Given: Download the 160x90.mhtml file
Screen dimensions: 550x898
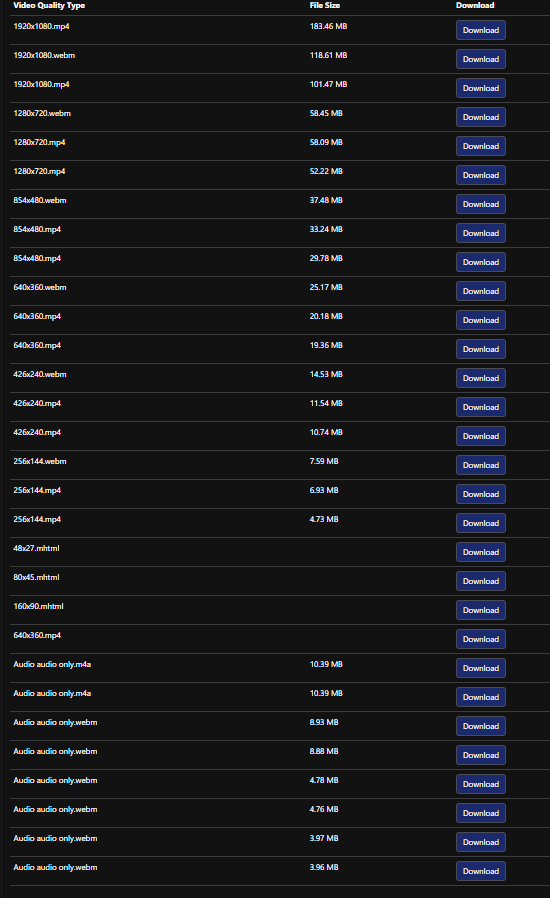Looking at the screenshot, I should 481,611.
